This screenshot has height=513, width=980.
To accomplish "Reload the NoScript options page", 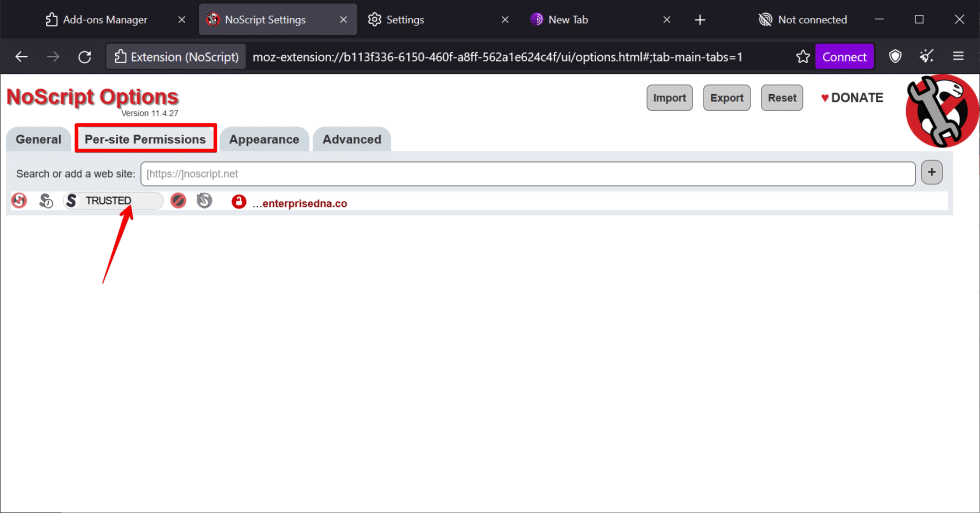I will point(85,57).
